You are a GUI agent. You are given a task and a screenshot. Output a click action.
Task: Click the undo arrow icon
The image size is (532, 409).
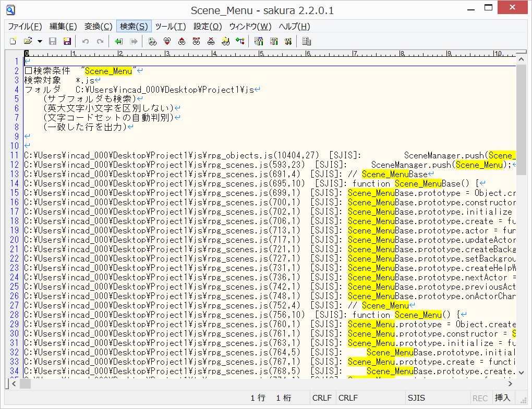(86, 41)
